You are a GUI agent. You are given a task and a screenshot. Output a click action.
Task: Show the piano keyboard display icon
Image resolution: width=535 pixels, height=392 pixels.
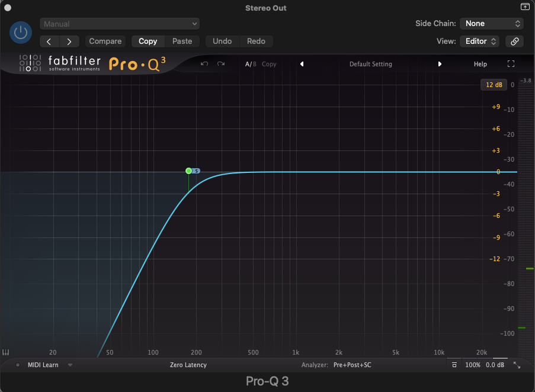coord(6,352)
